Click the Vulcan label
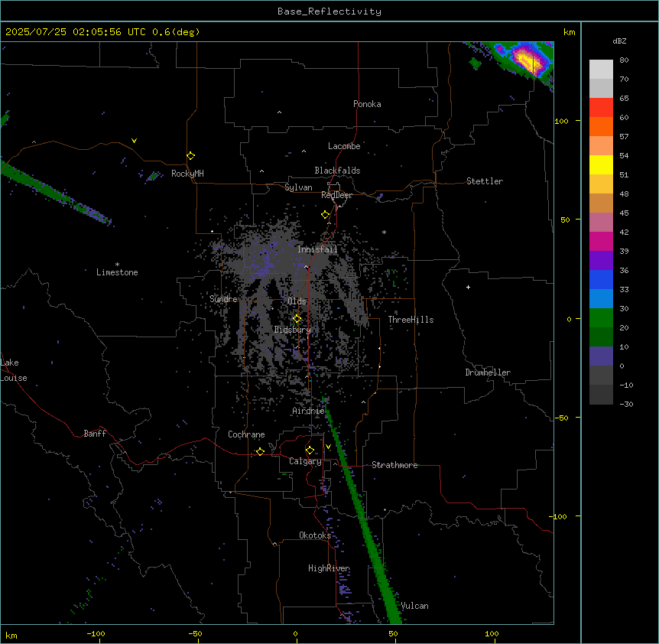Screen dimensions: 659x644 [415, 606]
